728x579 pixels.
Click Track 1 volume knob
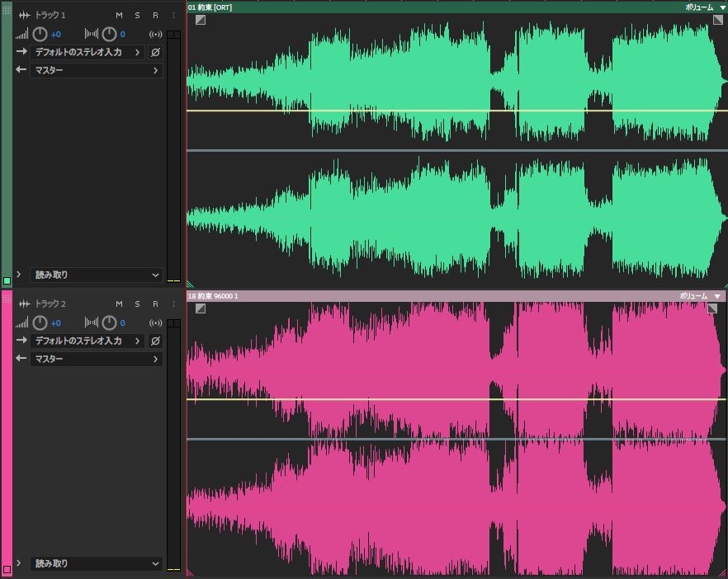[x=40, y=34]
